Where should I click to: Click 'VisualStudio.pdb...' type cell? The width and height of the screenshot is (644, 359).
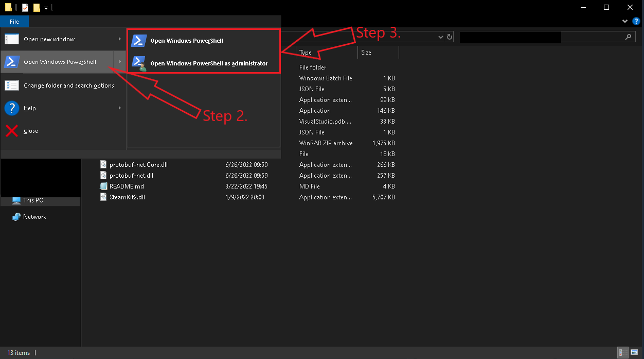tap(325, 122)
